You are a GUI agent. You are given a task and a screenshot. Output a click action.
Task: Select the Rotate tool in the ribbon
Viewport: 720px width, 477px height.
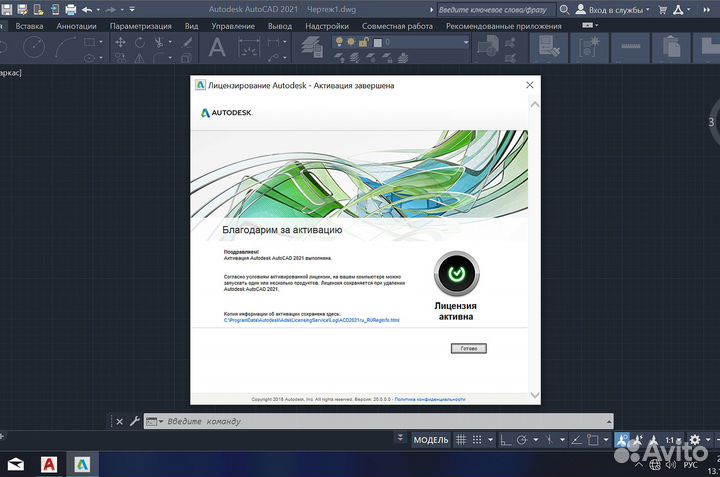coord(140,42)
